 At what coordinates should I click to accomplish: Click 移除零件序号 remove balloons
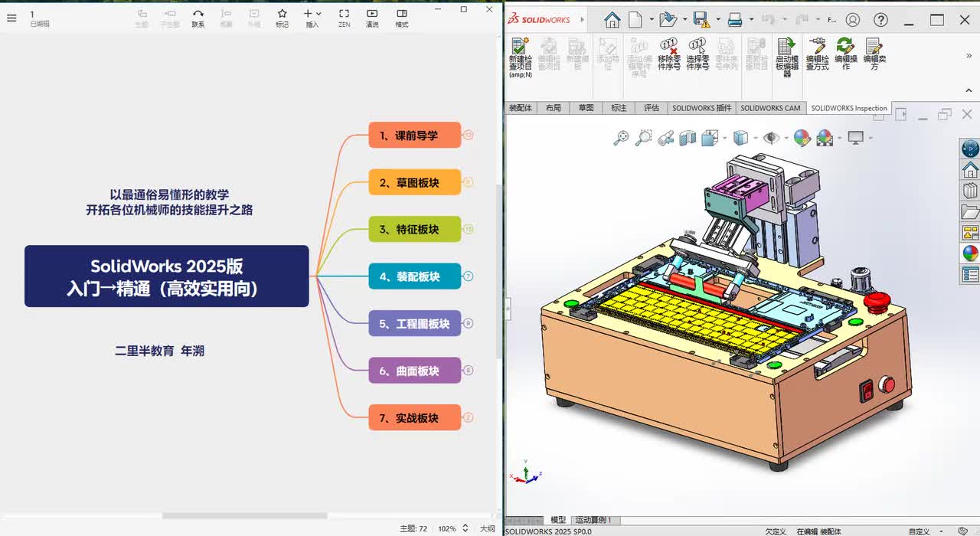coord(669,54)
